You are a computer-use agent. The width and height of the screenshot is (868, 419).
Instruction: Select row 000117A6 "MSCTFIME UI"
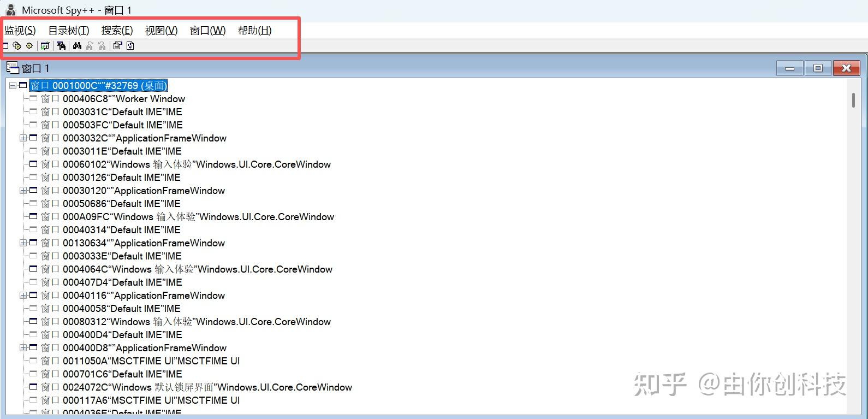140,400
